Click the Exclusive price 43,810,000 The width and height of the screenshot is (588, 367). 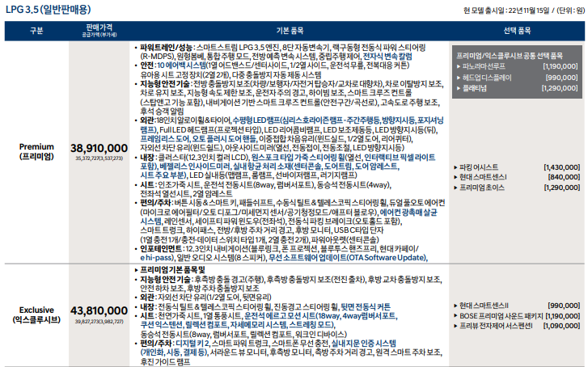pyautogui.click(x=99, y=310)
